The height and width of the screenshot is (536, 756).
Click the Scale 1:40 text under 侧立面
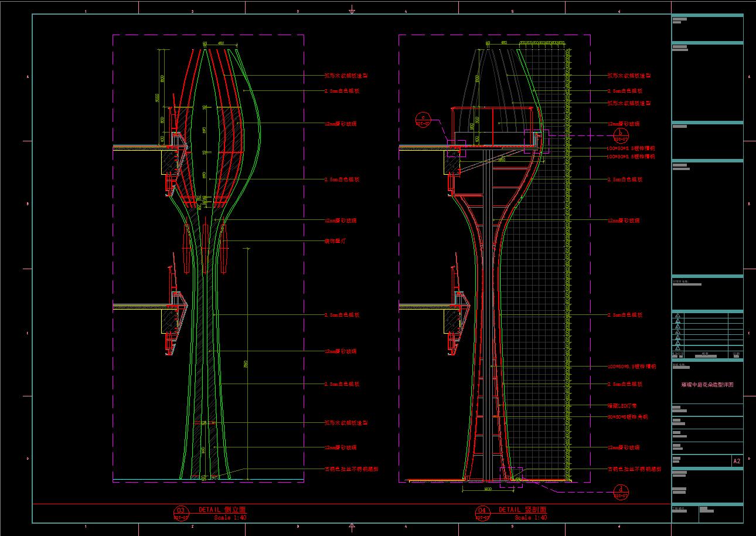coord(230,518)
